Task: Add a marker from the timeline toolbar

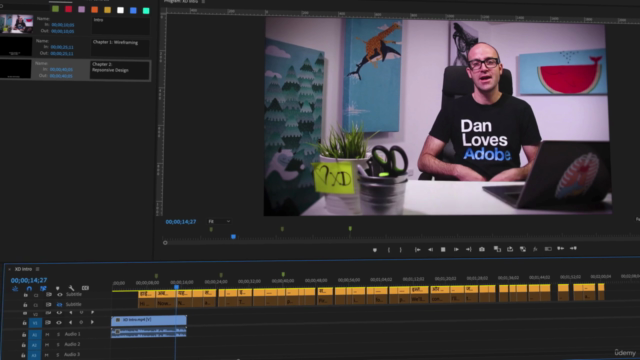Action: coord(57,288)
